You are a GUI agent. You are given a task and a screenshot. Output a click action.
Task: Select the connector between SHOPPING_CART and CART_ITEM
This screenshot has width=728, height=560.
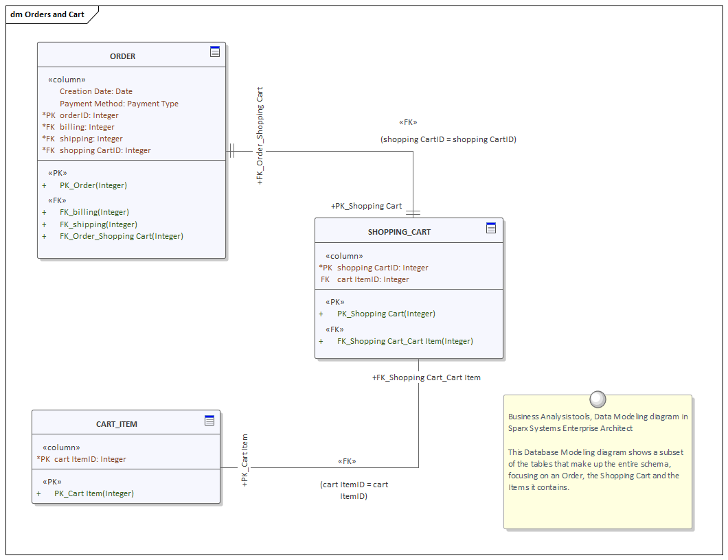pyautogui.click(x=419, y=419)
